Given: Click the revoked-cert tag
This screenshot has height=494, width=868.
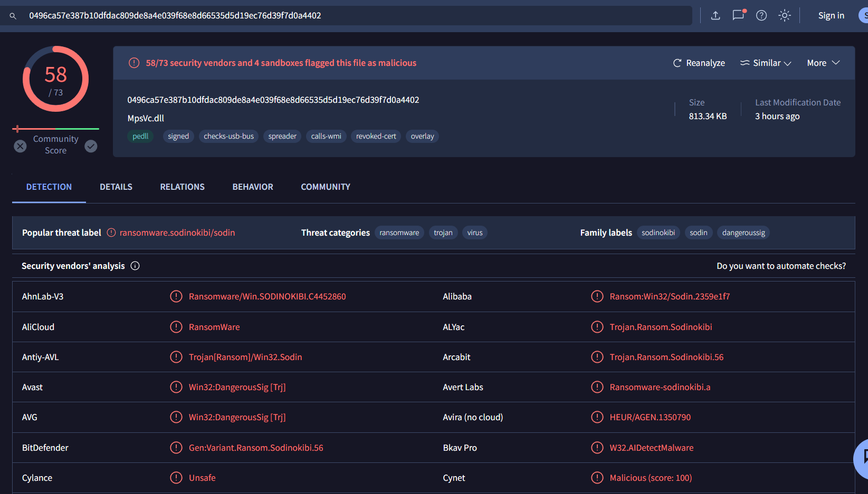Looking at the screenshot, I should [x=376, y=136].
